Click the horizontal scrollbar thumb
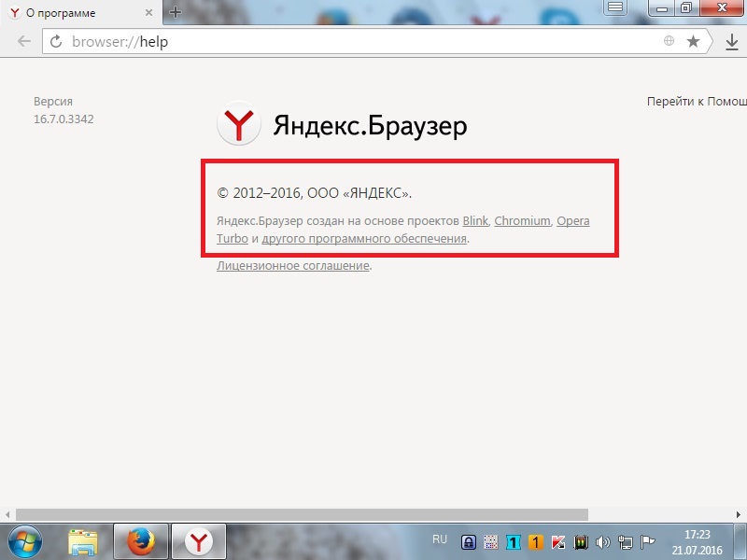This screenshot has height=560, width=747. click(302, 515)
